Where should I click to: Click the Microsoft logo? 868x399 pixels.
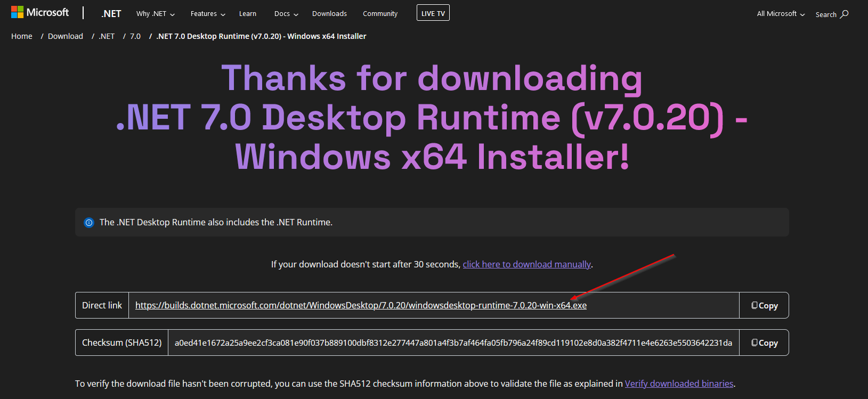[40, 12]
